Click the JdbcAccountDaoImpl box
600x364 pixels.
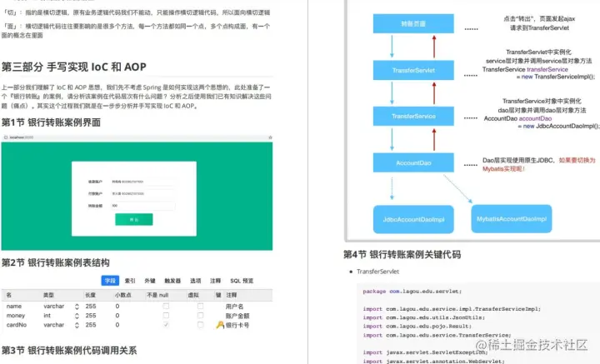point(413,219)
